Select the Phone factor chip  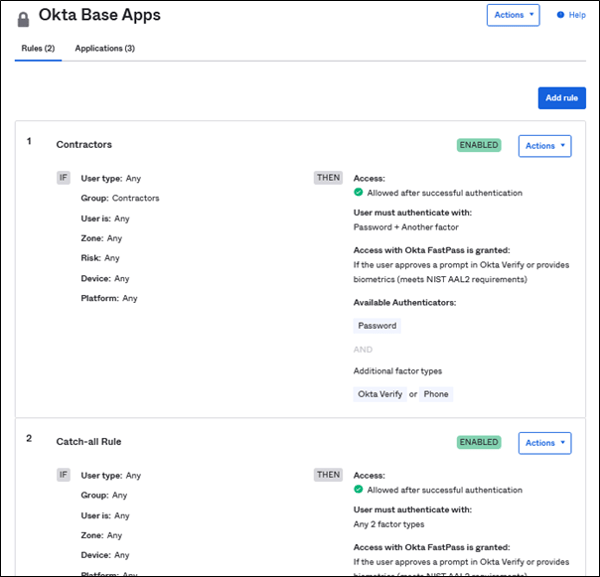coord(436,394)
